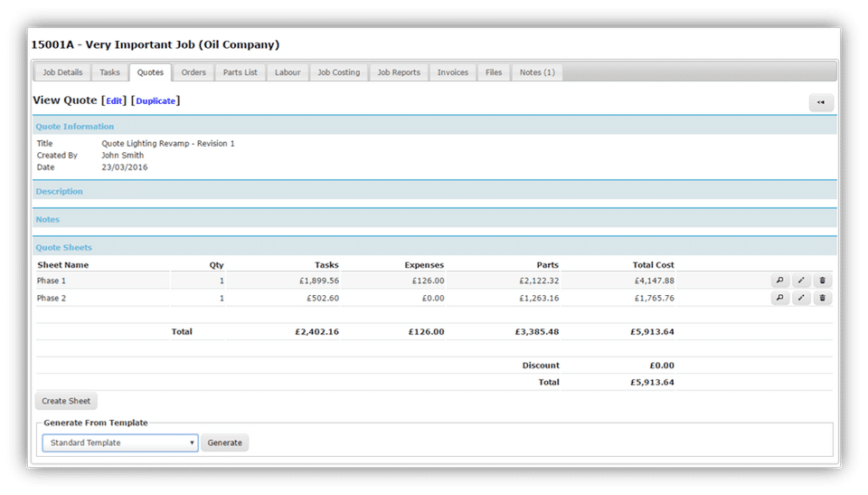868x495 pixels.
Task: Click the Edit quote link
Action: click(114, 100)
